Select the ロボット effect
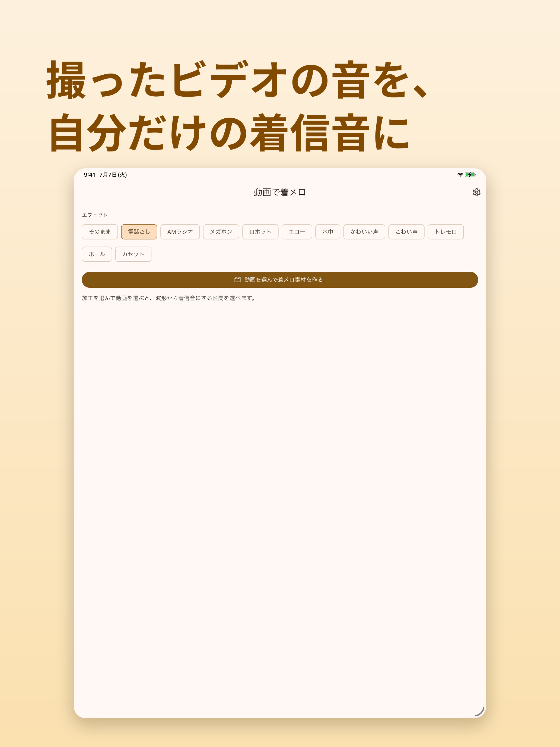The image size is (560, 747). point(260,232)
